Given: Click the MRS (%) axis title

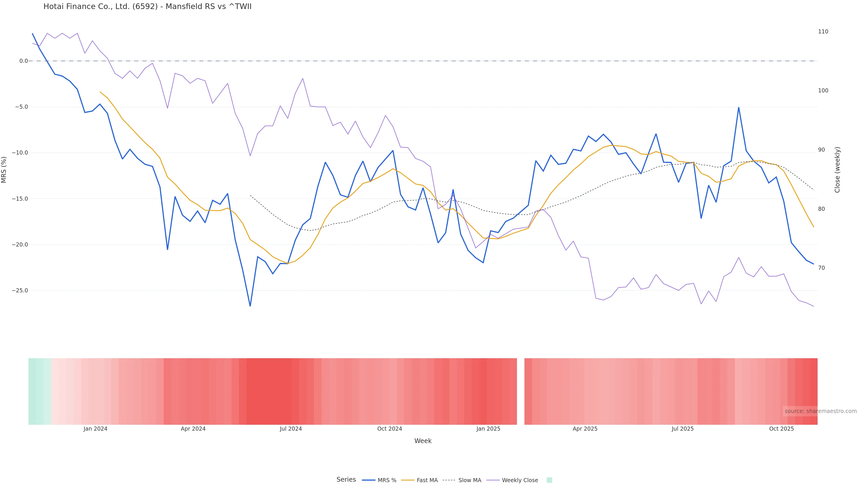Looking at the screenshot, I should pos(4,170).
